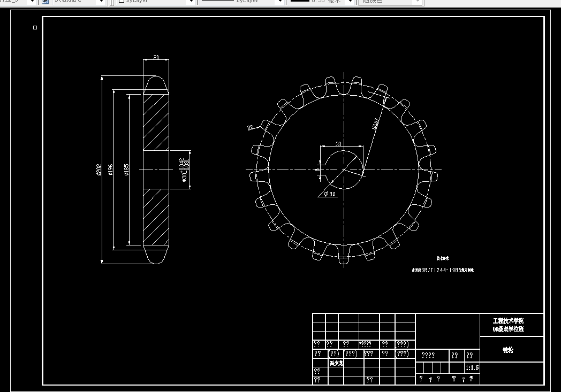Screen dimensions: 561x392
Task: Select the width dimension text 20
Action: [156, 57]
